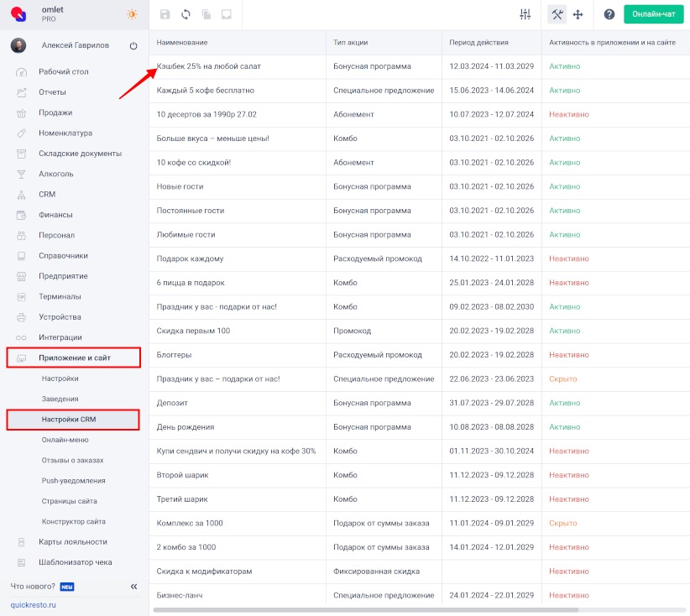Image resolution: width=690 pixels, height=616 pixels.
Task: Click the Устройства printer icon
Action: click(21, 317)
